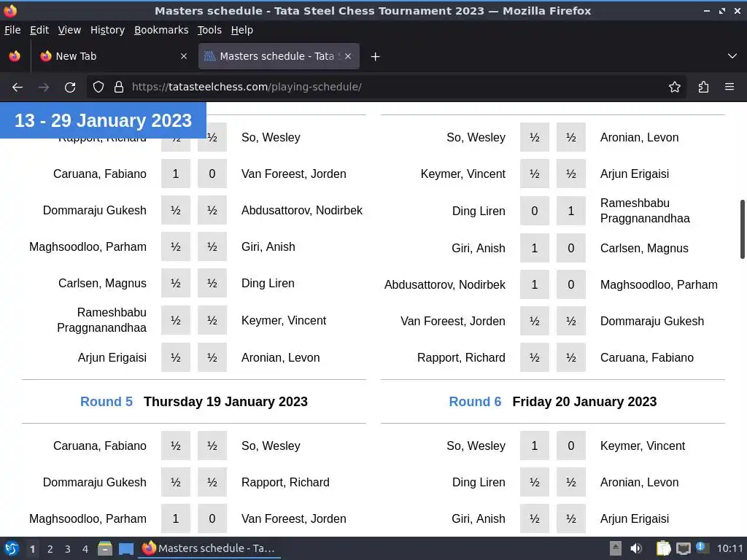Click So's 1 score versus Keymer
Viewport: 747px width, 560px height.
pyautogui.click(x=535, y=446)
